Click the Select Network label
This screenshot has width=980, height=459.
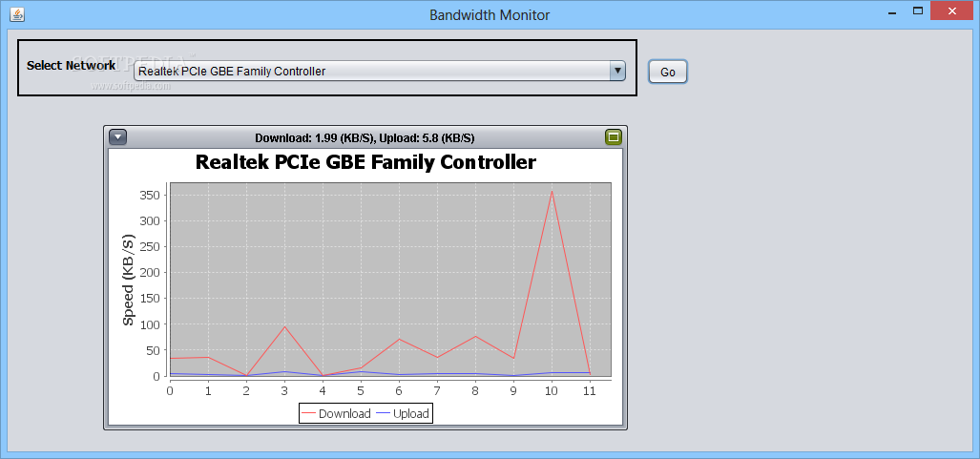click(x=72, y=65)
